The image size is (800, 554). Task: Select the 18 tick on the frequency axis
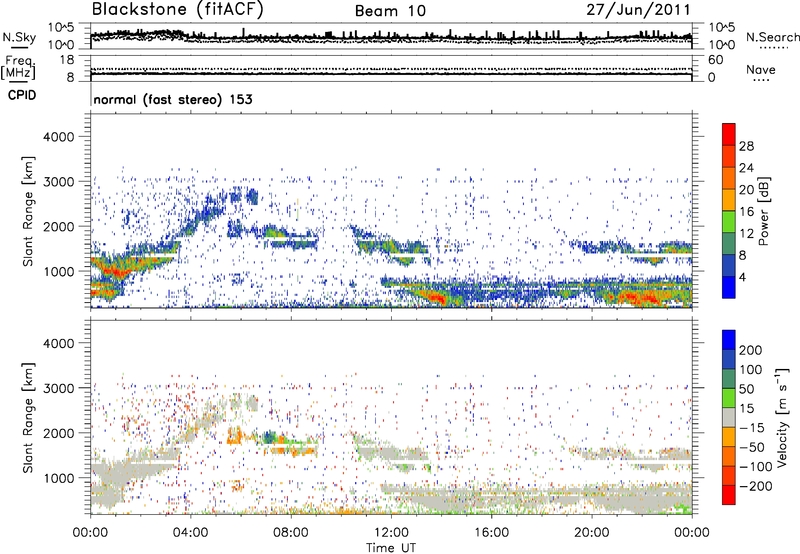tap(67, 60)
